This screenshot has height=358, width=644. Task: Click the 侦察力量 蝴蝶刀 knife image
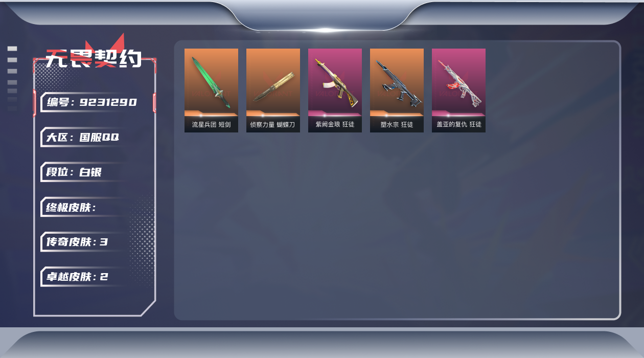(x=273, y=82)
